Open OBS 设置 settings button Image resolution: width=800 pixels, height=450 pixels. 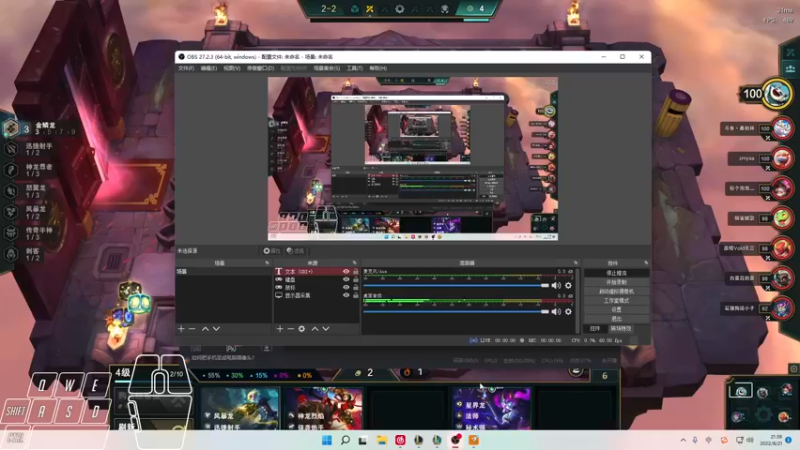[616, 310]
